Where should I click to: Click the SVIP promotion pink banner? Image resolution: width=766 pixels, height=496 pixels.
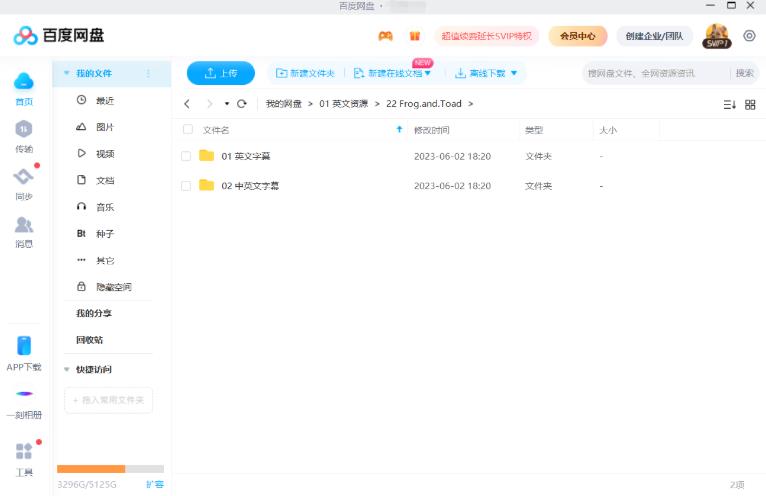pos(487,36)
